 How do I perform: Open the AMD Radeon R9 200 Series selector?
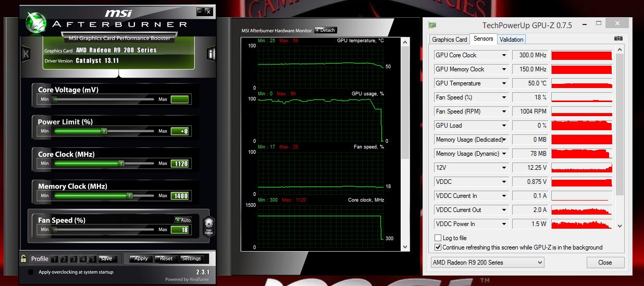[487, 263]
